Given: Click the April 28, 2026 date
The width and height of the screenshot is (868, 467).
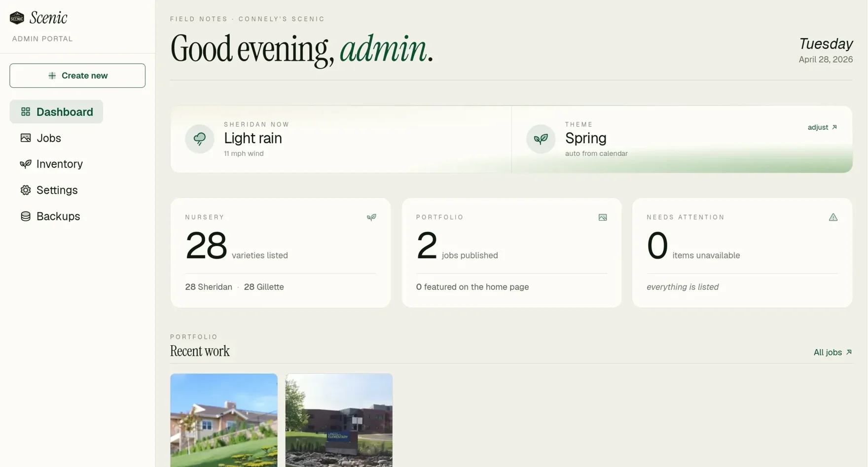Looking at the screenshot, I should pyautogui.click(x=826, y=59).
